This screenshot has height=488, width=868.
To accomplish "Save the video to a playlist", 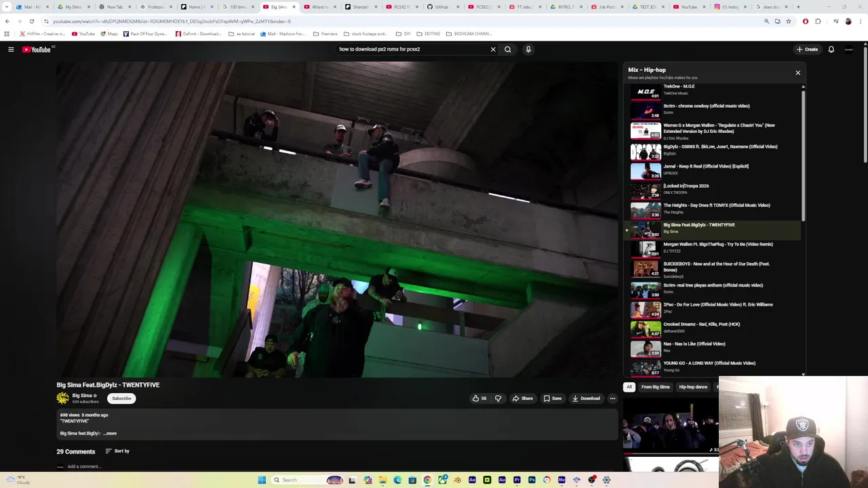I will point(552,399).
